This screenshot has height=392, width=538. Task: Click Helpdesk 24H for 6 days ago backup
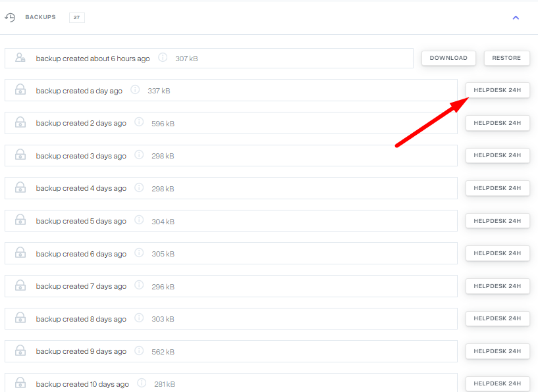tap(498, 253)
